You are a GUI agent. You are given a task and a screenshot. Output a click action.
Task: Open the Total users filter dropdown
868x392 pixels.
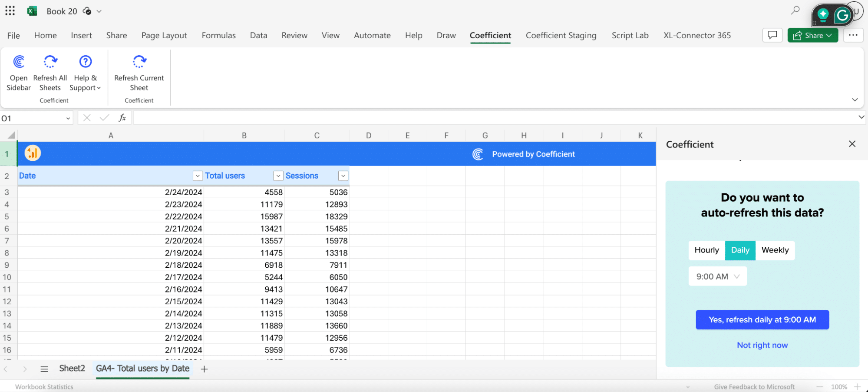click(x=278, y=176)
